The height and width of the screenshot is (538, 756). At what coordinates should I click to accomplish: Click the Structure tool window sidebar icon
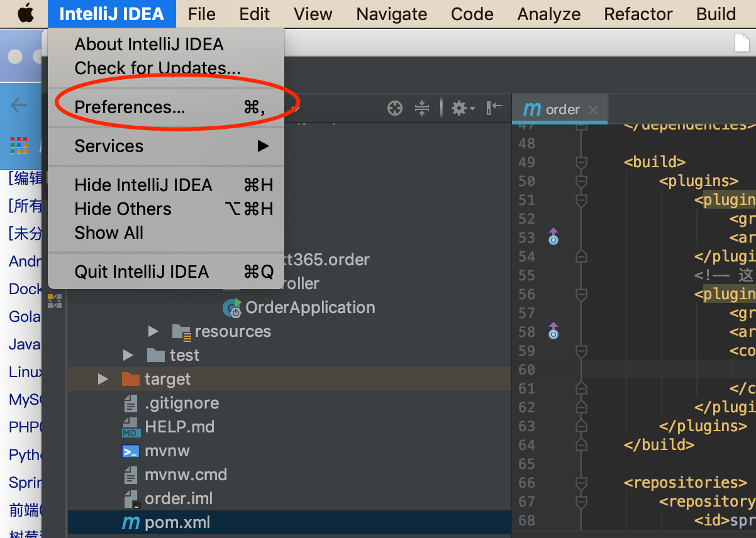(55, 301)
